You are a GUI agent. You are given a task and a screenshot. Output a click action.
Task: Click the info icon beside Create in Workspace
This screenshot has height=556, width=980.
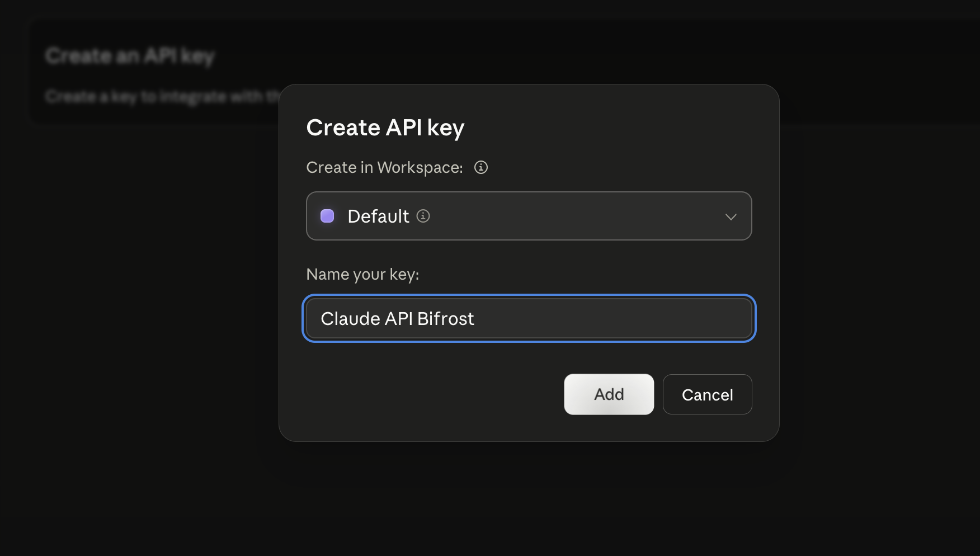(481, 167)
